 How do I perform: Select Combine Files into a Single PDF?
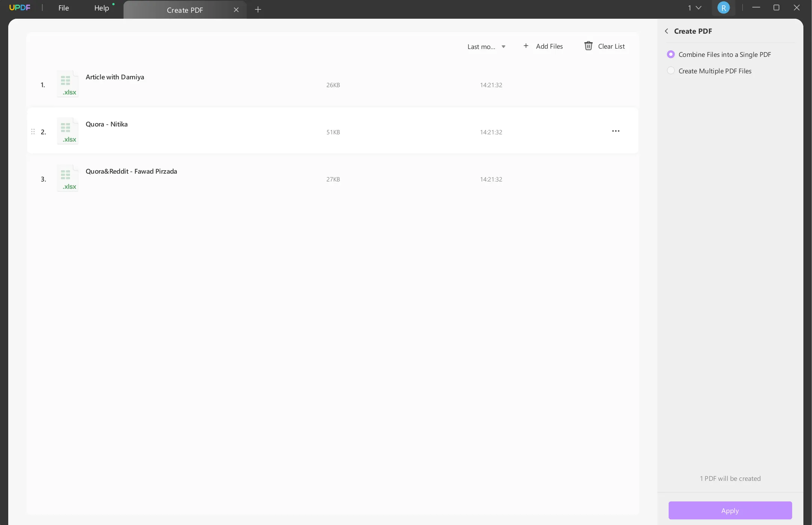point(671,54)
